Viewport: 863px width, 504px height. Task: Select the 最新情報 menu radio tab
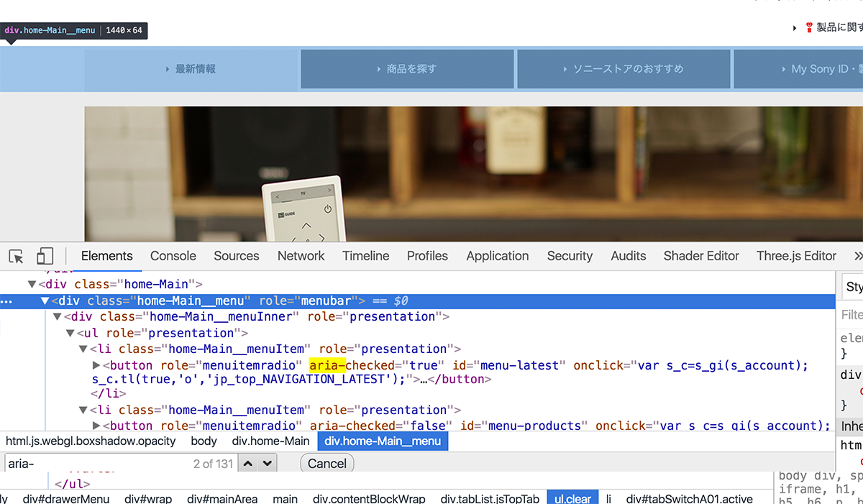click(x=191, y=69)
